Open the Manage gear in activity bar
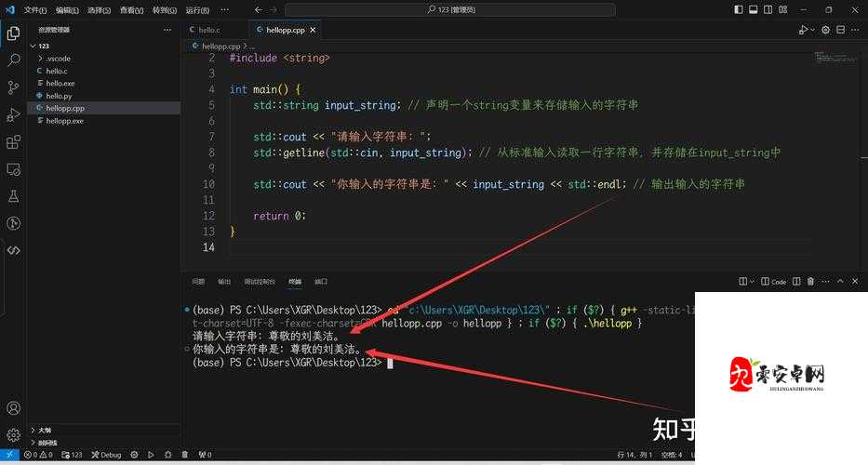 pyautogui.click(x=13, y=435)
